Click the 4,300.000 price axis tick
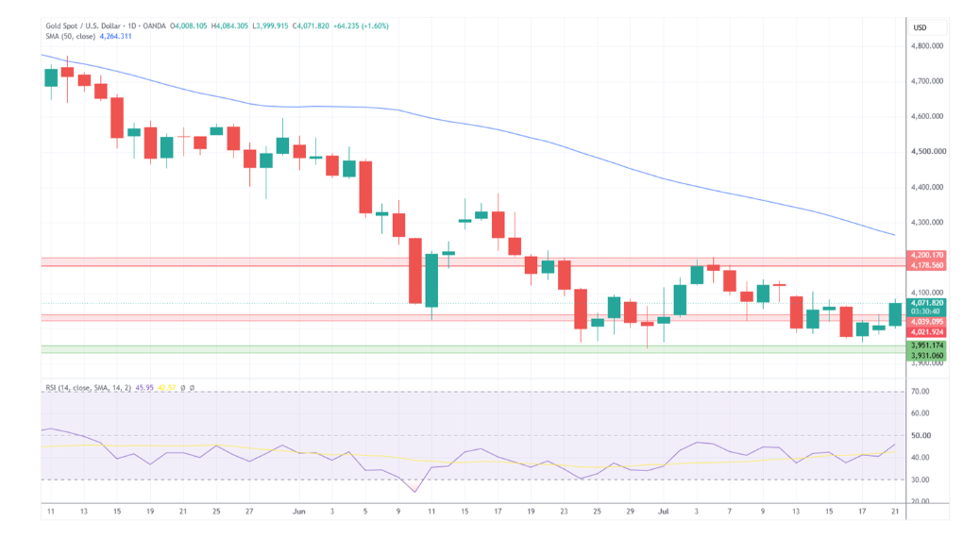The height and width of the screenshot is (539, 980). pos(927,223)
